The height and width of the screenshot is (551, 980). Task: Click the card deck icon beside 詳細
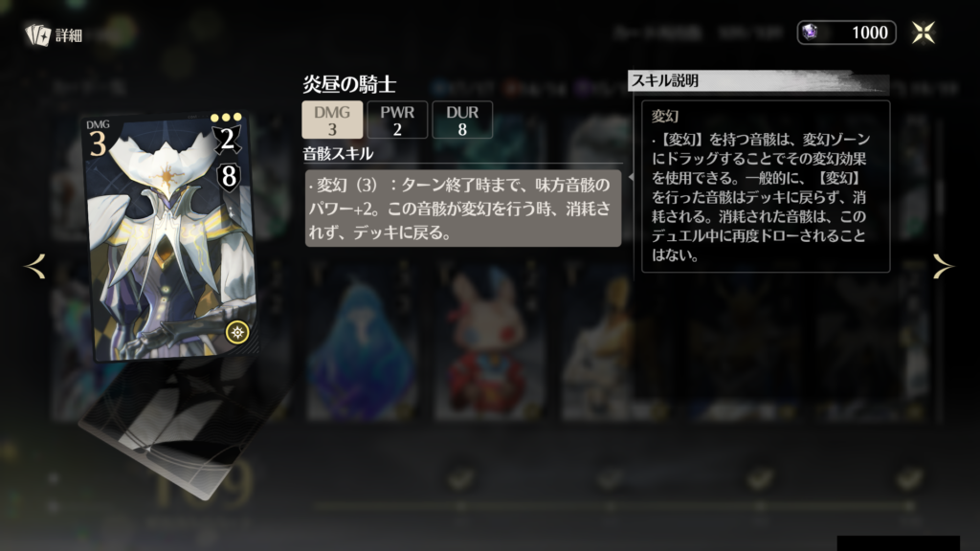pyautogui.click(x=37, y=35)
